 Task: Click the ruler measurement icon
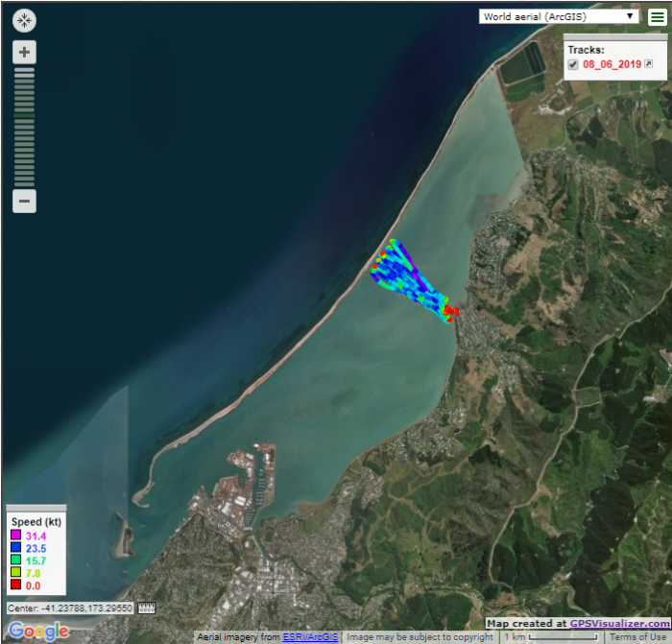point(147,608)
